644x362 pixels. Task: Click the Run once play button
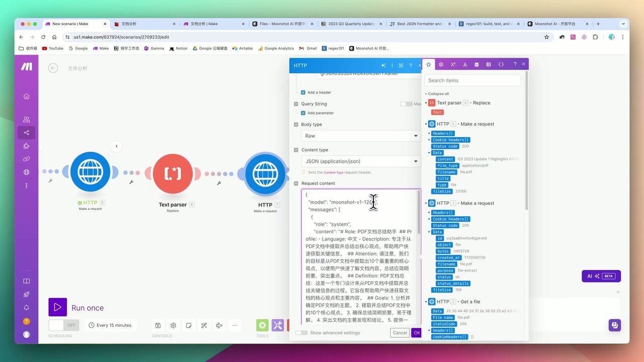click(x=57, y=307)
